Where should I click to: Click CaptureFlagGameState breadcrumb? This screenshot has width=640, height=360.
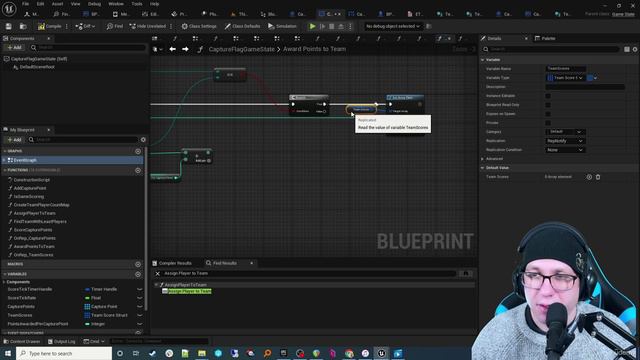pos(242,49)
